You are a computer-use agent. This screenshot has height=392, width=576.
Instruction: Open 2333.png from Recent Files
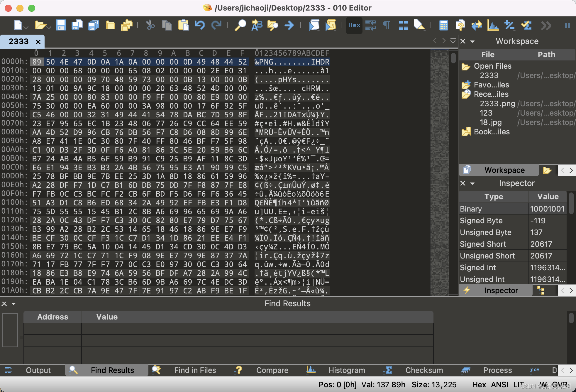coord(497,104)
